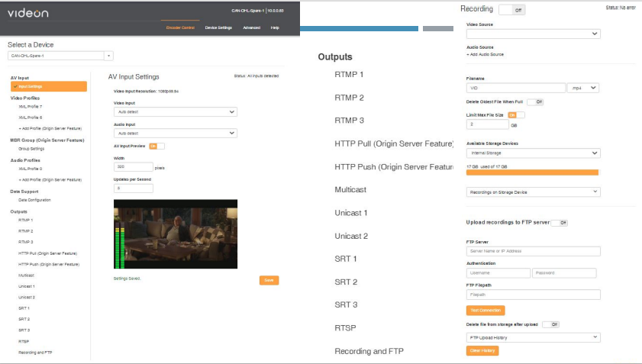Switch to the Device Settings tab
Viewport: 642px width, 364px height.
tap(218, 27)
